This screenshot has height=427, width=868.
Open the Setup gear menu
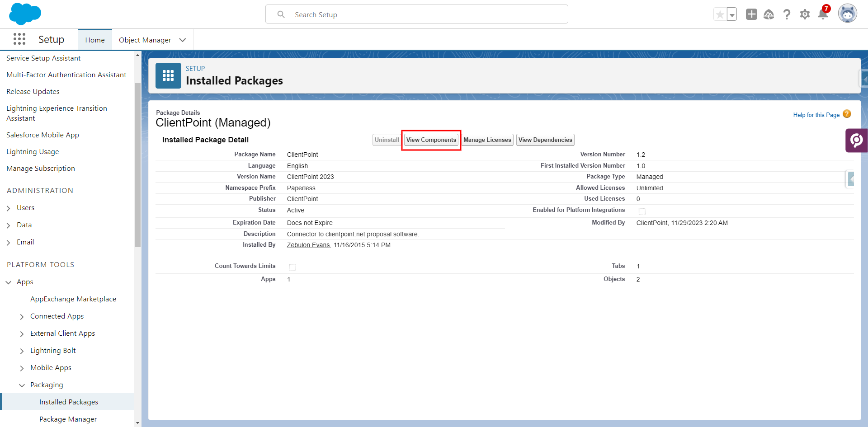(x=805, y=14)
